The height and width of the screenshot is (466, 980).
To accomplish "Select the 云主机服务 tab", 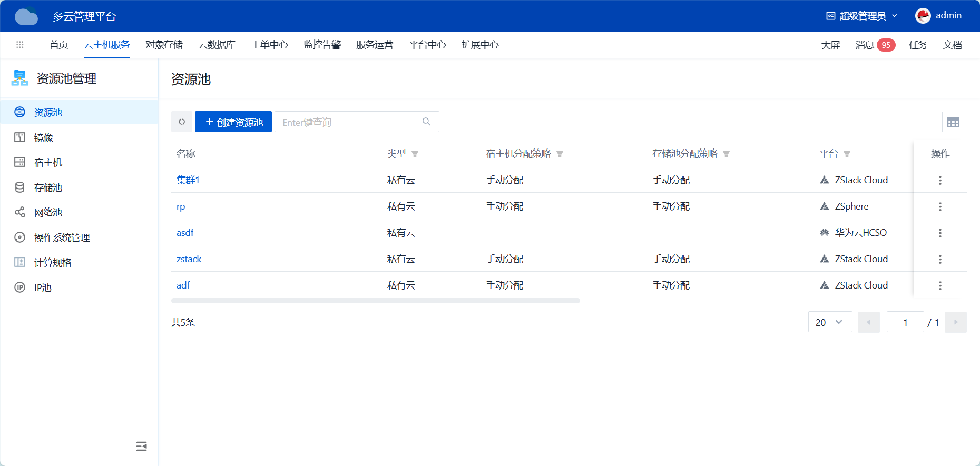I will [x=106, y=45].
